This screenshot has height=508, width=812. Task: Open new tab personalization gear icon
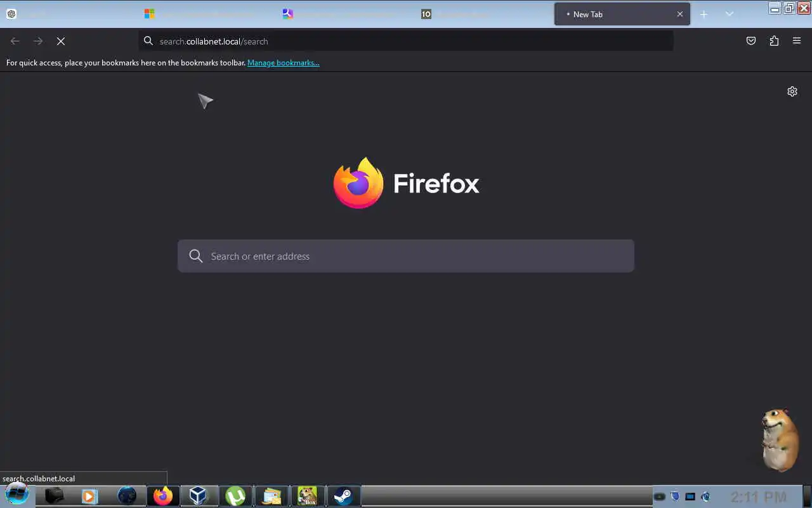tap(792, 91)
